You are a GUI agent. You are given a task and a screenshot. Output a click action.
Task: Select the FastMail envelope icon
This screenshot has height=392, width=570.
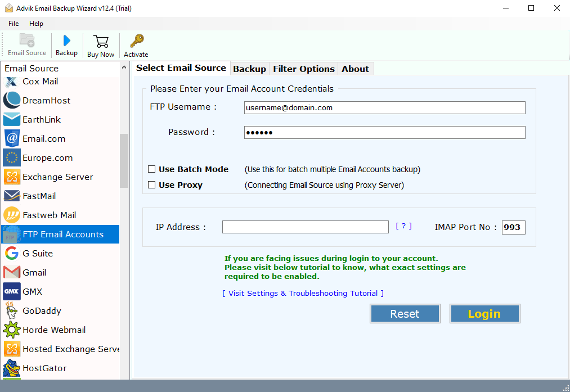(12, 196)
